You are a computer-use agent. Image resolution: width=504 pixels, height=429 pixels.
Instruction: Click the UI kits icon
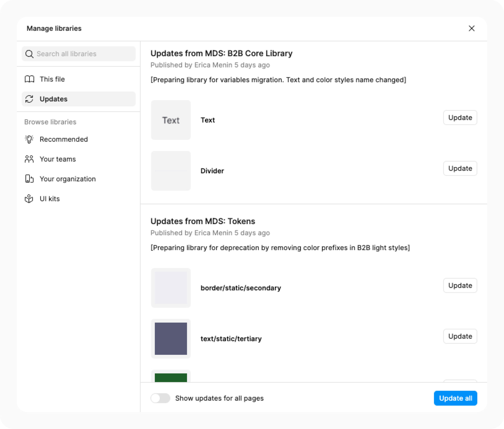29,198
